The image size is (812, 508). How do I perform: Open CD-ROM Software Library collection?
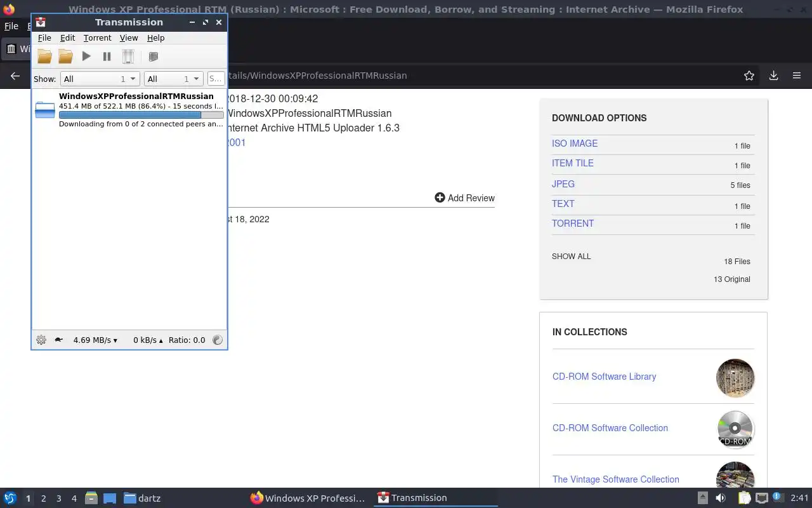pyautogui.click(x=604, y=377)
